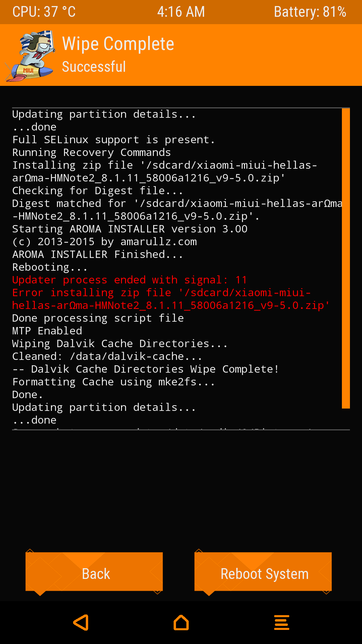Image resolution: width=362 pixels, height=644 pixels.
Task: Tap the Battery percentage indicator
Action: pyautogui.click(x=310, y=12)
